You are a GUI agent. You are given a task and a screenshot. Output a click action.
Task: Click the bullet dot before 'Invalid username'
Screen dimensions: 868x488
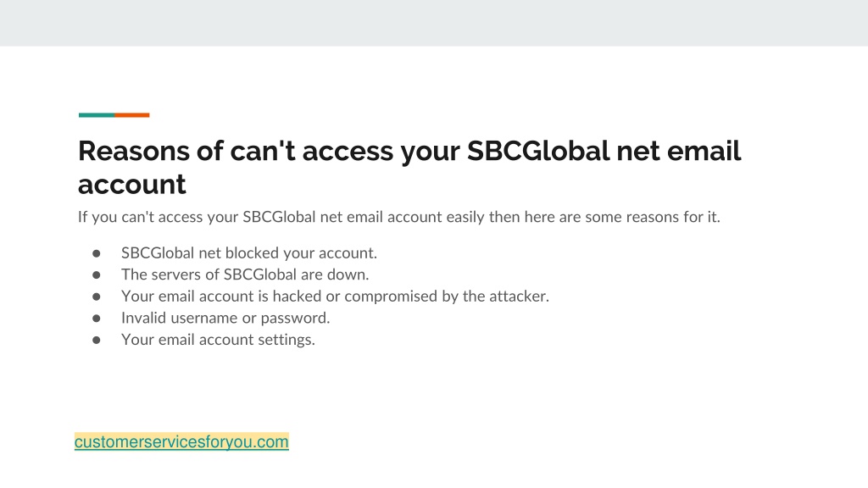click(97, 319)
